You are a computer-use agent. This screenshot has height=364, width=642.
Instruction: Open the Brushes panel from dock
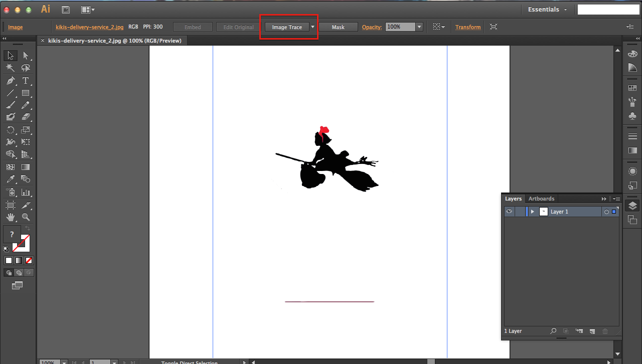pos(632,102)
